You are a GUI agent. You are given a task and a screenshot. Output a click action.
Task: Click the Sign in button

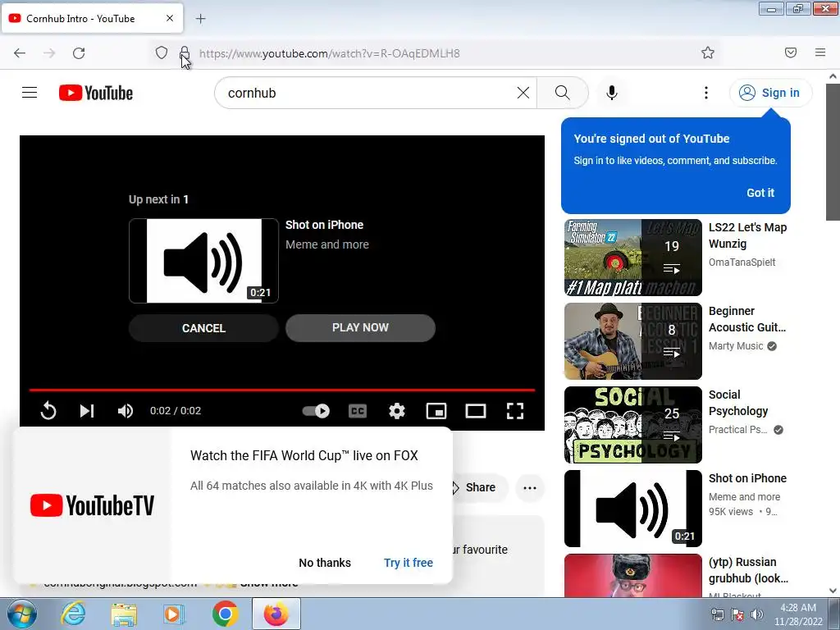click(x=770, y=93)
